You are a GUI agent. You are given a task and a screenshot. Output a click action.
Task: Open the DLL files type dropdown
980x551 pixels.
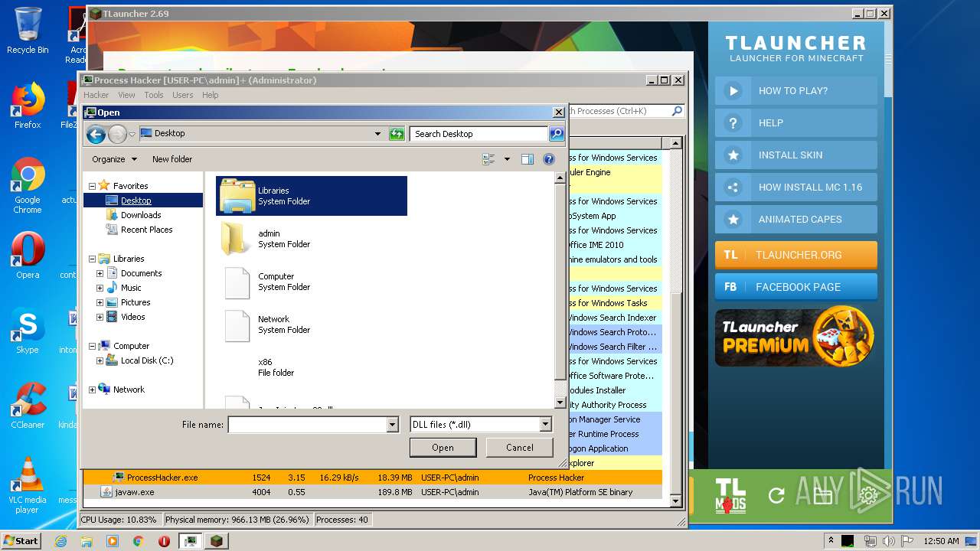tap(545, 424)
